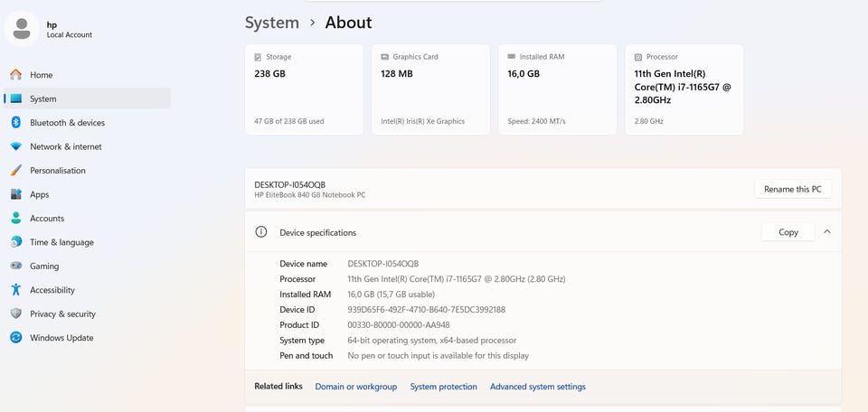868x412 pixels.
Task: Open the Apps icon in sidebar
Action: [16, 194]
